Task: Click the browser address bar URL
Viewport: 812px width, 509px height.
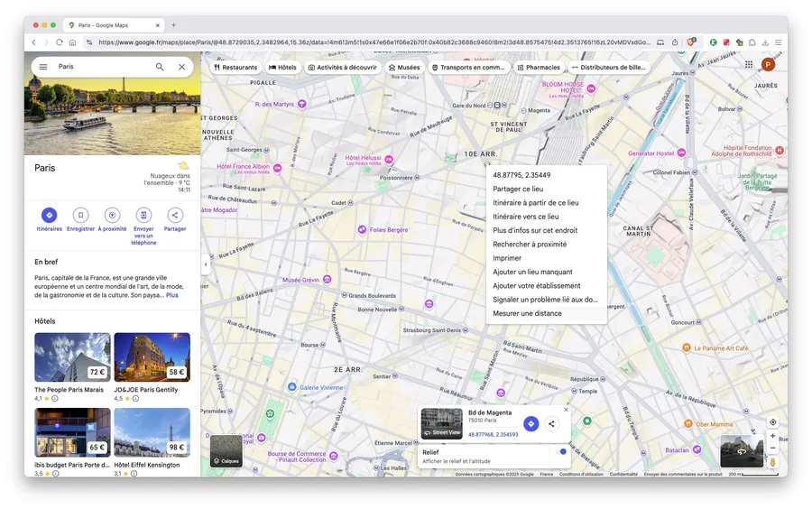Action: [374, 42]
